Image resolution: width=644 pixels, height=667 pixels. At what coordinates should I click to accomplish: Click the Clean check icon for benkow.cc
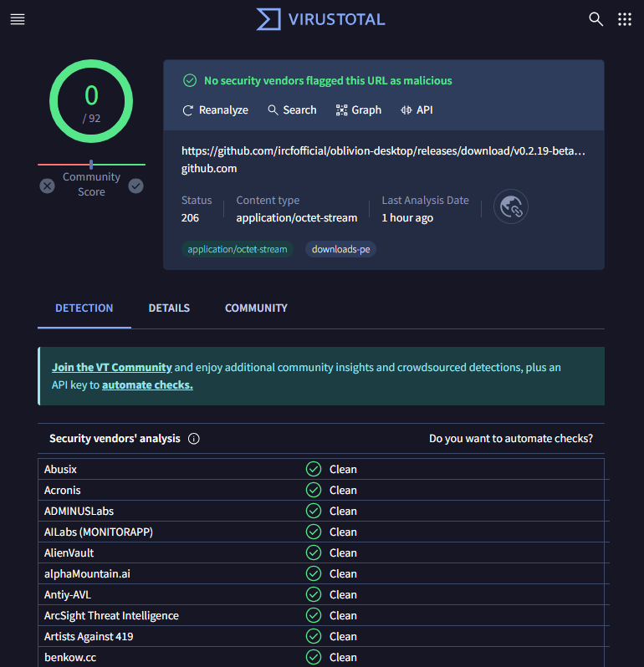click(x=314, y=657)
